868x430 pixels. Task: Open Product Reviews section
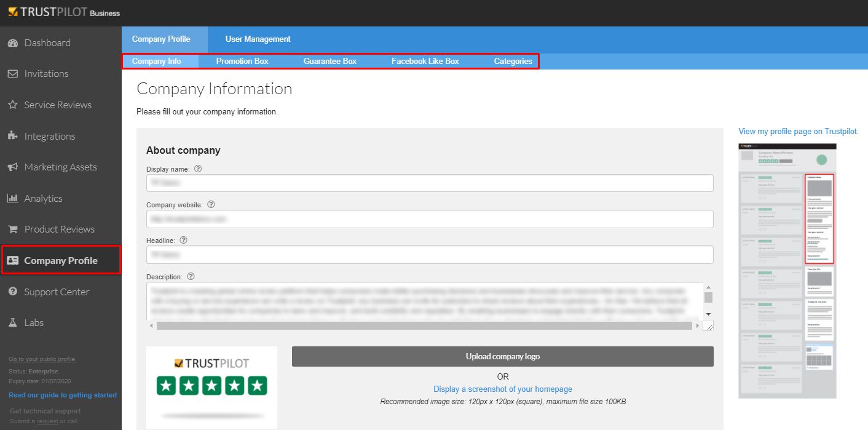(60, 229)
